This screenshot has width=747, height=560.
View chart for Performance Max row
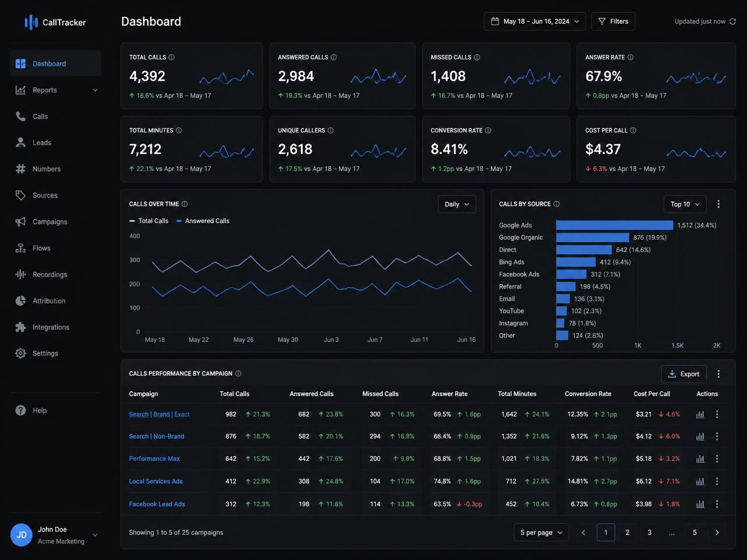click(700, 459)
